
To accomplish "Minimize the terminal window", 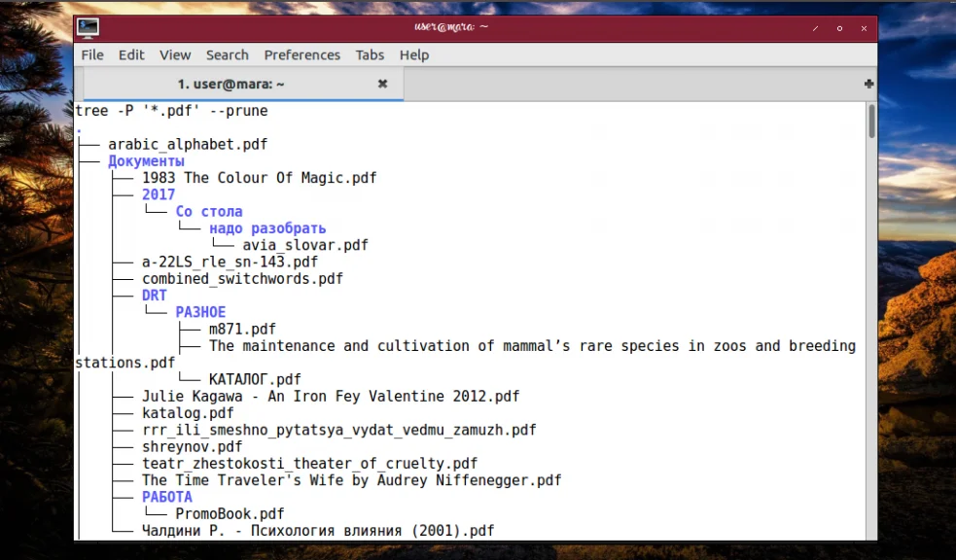I will (815, 28).
